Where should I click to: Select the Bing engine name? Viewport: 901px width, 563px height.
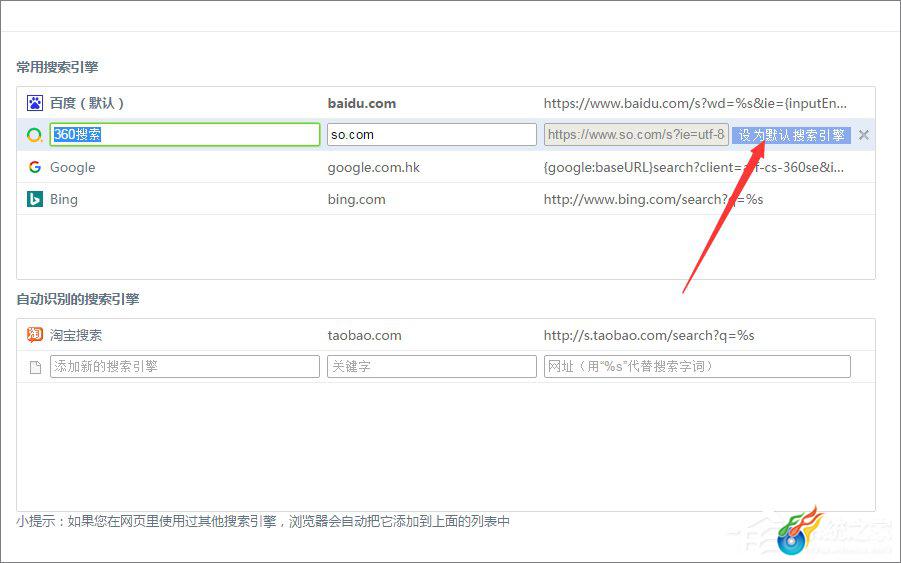(x=64, y=199)
